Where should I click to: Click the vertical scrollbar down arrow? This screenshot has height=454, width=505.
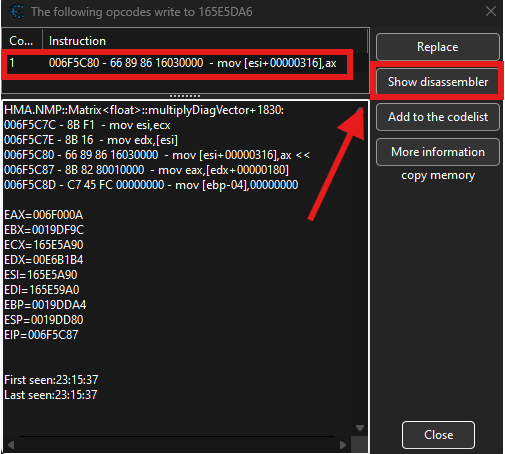[360, 428]
